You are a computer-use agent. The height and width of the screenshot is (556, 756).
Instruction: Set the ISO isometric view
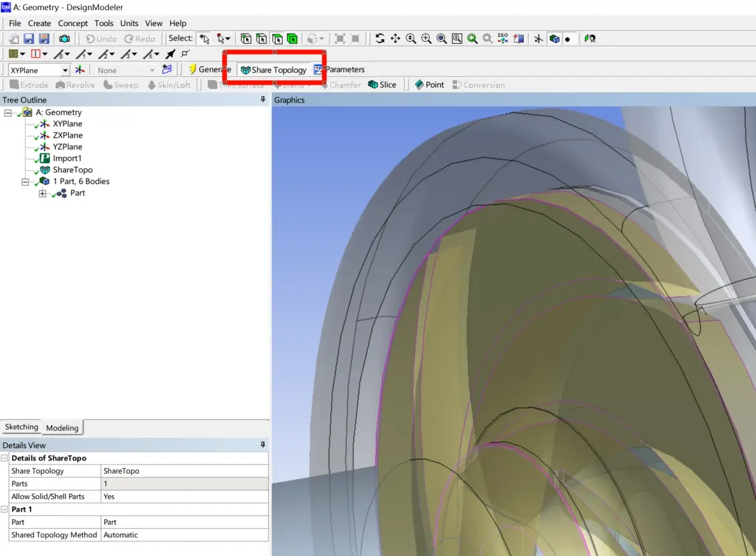pos(503,39)
